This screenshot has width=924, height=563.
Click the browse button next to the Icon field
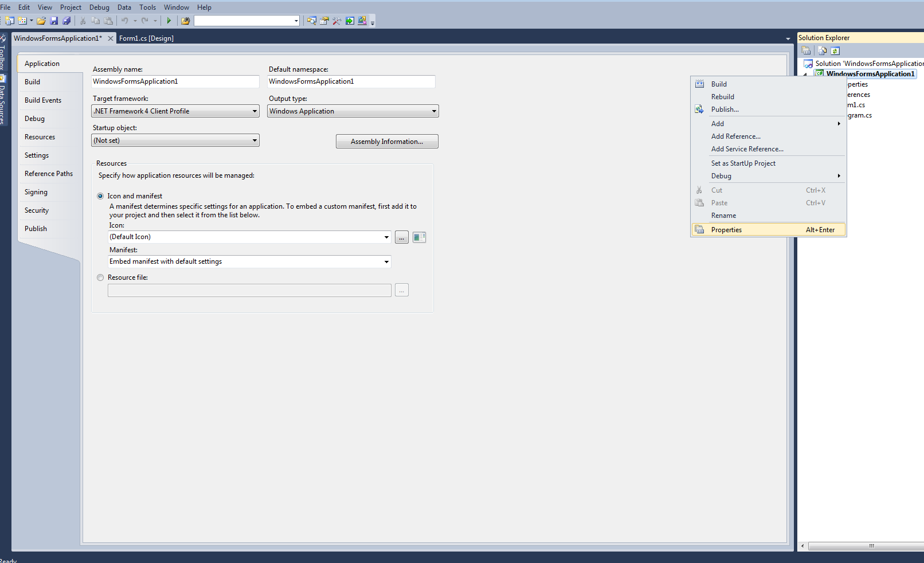[402, 237]
